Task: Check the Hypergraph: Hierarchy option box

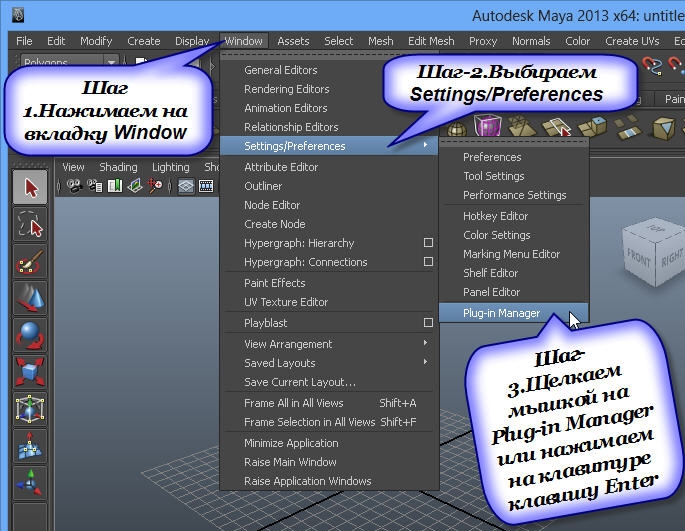Action: click(x=429, y=243)
